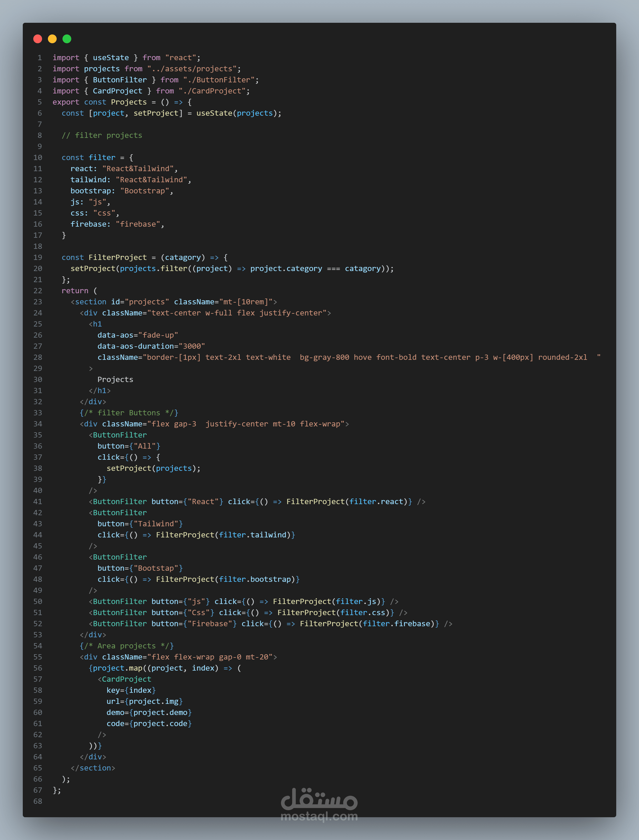639x840 pixels.
Task: Click "project.code" on line 61
Action: (160, 723)
